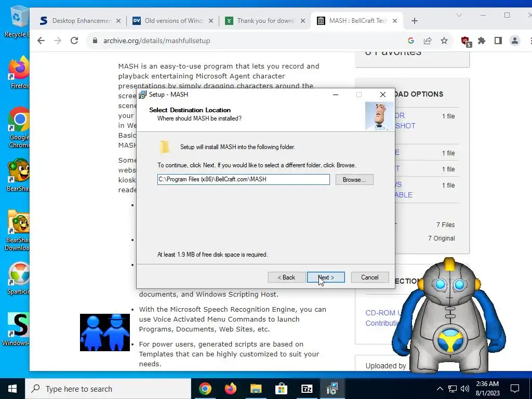The image size is (532, 399).
Task: Open uBlock Origin extension
Action: click(466, 41)
